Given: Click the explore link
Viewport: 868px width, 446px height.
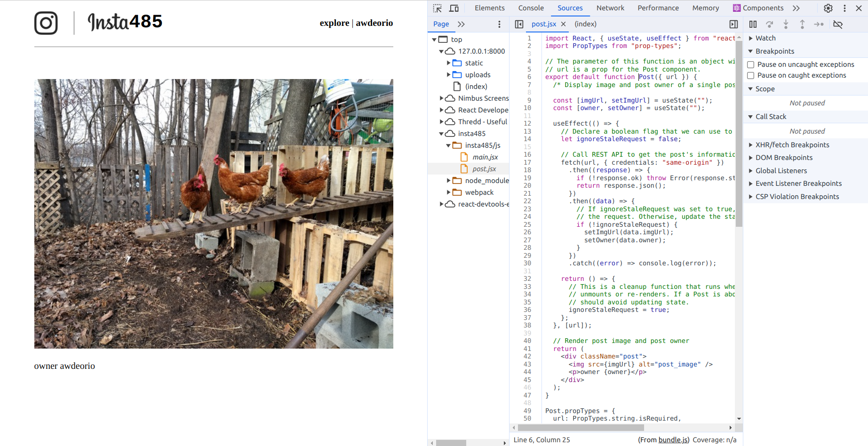Looking at the screenshot, I should [x=334, y=23].
